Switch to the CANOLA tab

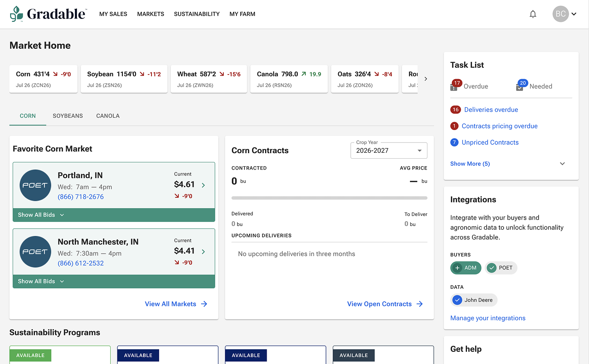pyautogui.click(x=108, y=116)
